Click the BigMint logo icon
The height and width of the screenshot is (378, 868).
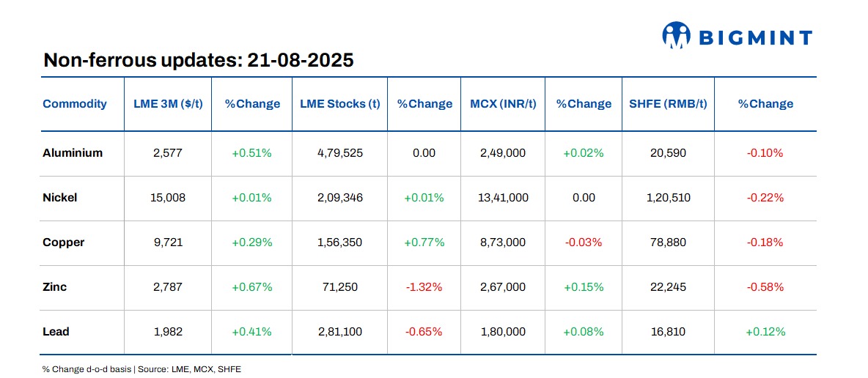[677, 35]
